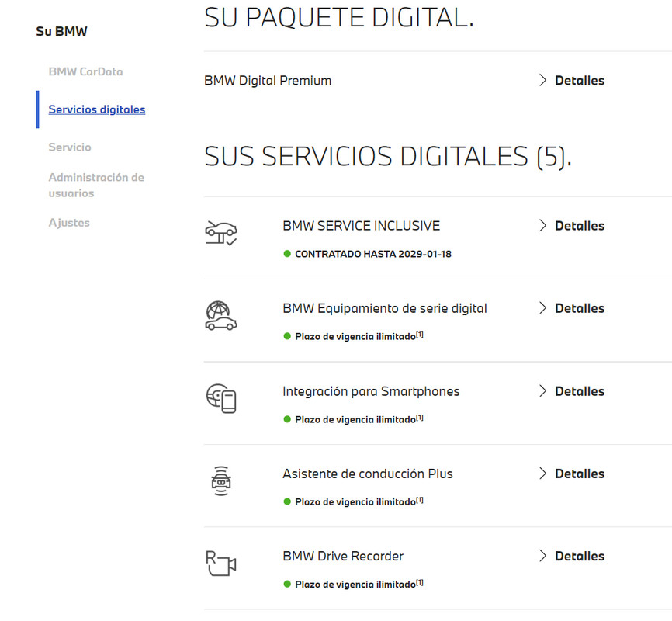Open Detalles for BMW Drive Recorder

point(580,556)
